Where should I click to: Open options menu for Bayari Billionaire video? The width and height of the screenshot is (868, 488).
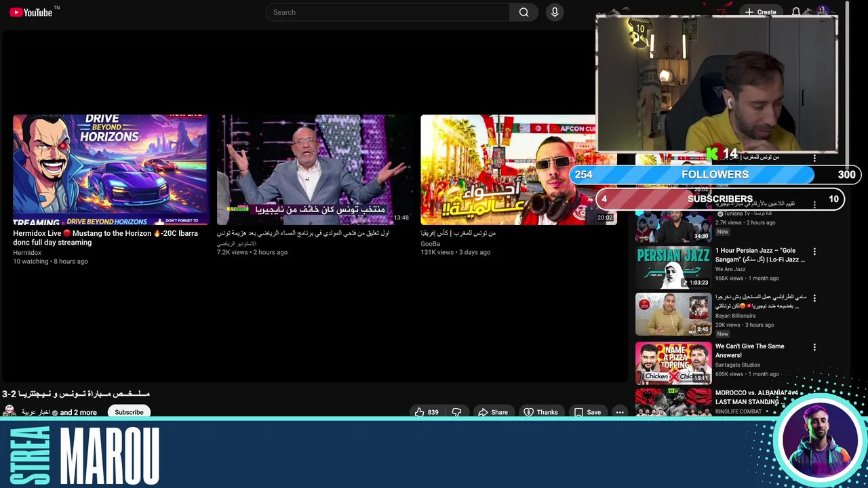click(814, 298)
